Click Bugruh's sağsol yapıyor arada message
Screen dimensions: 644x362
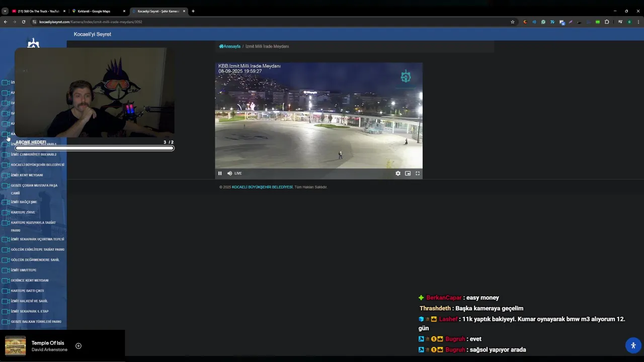(498, 350)
